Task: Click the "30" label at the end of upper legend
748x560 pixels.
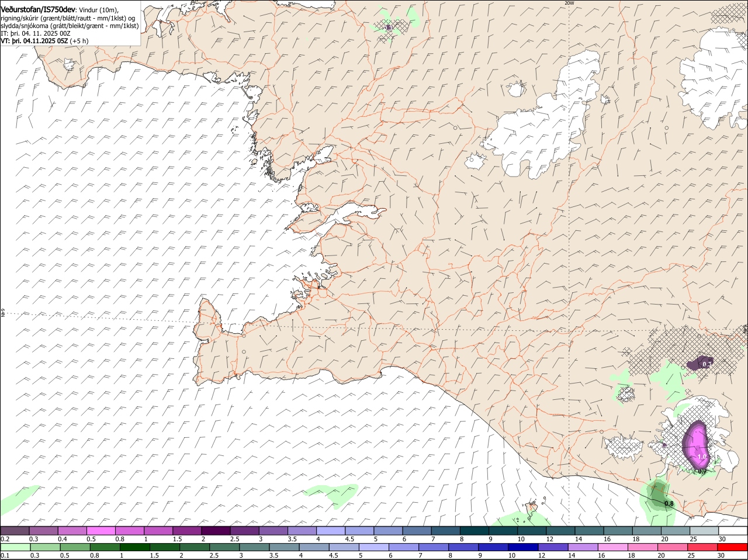Action: pyautogui.click(x=722, y=539)
